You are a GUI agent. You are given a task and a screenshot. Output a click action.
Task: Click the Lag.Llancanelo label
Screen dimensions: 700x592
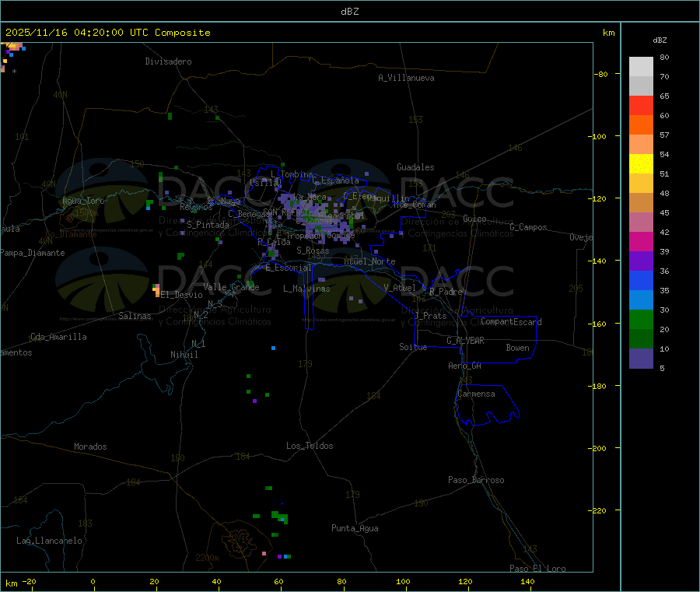tap(49, 541)
